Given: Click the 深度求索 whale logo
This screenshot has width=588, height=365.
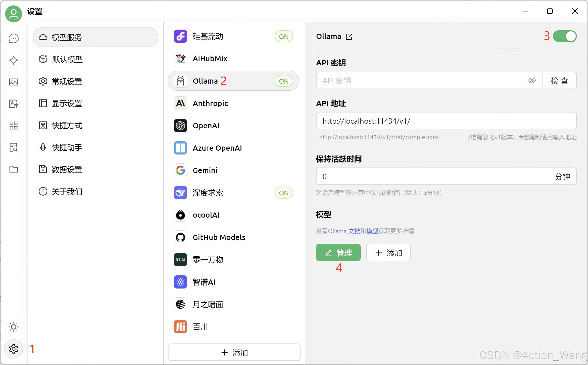Looking at the screenshot, I should click(x=180, y=193).
